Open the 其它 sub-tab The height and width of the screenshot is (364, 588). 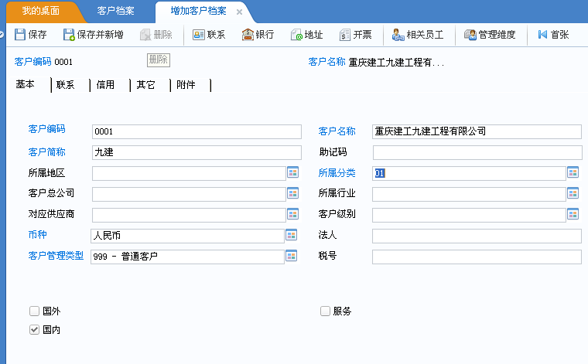click(145, 85)
